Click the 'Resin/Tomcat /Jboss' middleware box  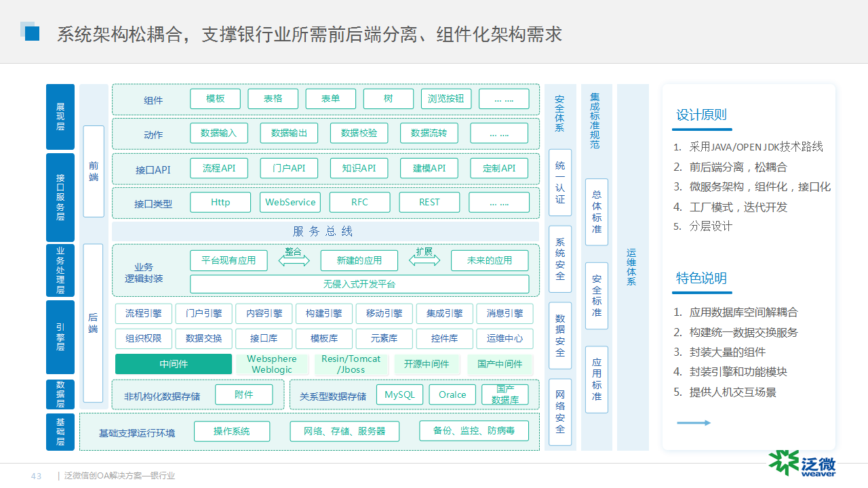[351, 364]
